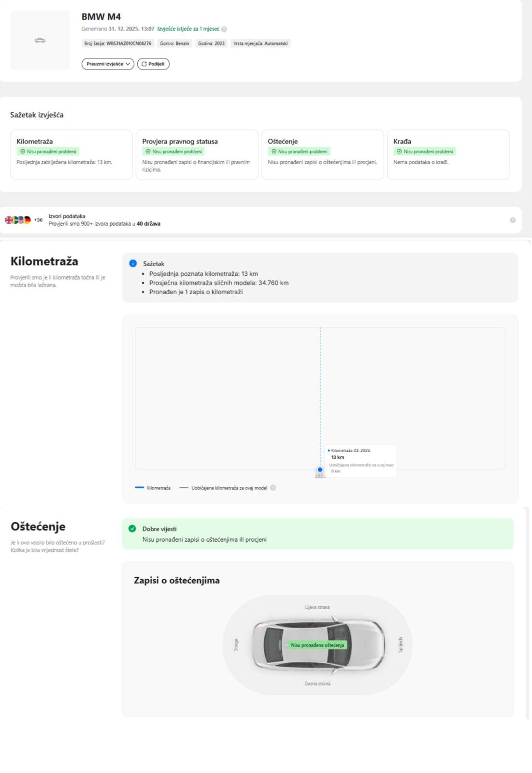Open the Preuzmi izvješće dropdown

[108, 64]
